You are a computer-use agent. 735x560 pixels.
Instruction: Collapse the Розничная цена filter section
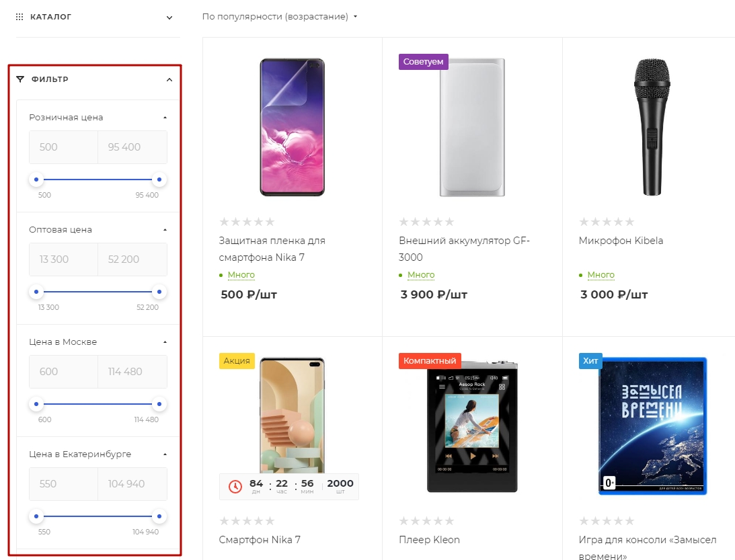[165, 118]
